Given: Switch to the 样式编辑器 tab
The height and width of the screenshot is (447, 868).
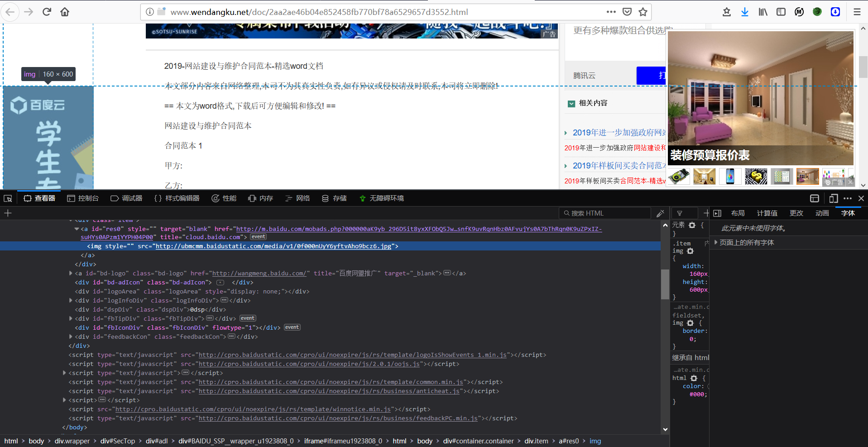Looking at the screenshot, I should [x=177, y=198].
